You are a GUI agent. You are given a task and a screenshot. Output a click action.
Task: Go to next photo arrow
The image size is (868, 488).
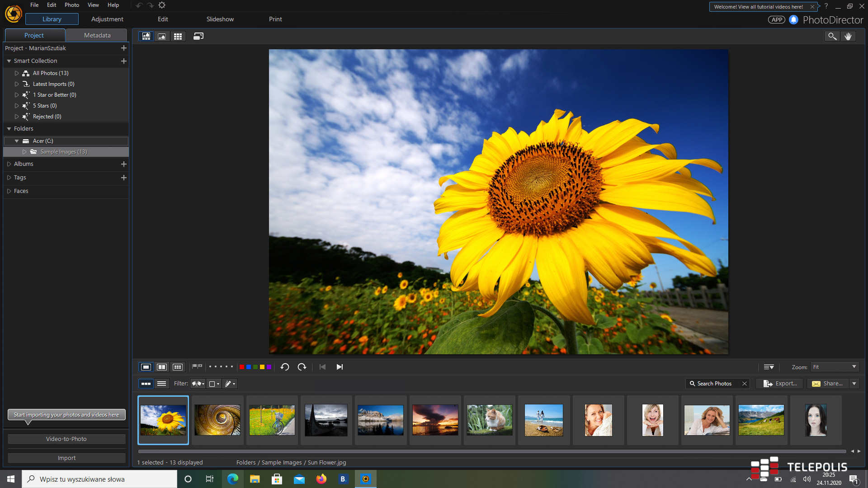(340, 367)
